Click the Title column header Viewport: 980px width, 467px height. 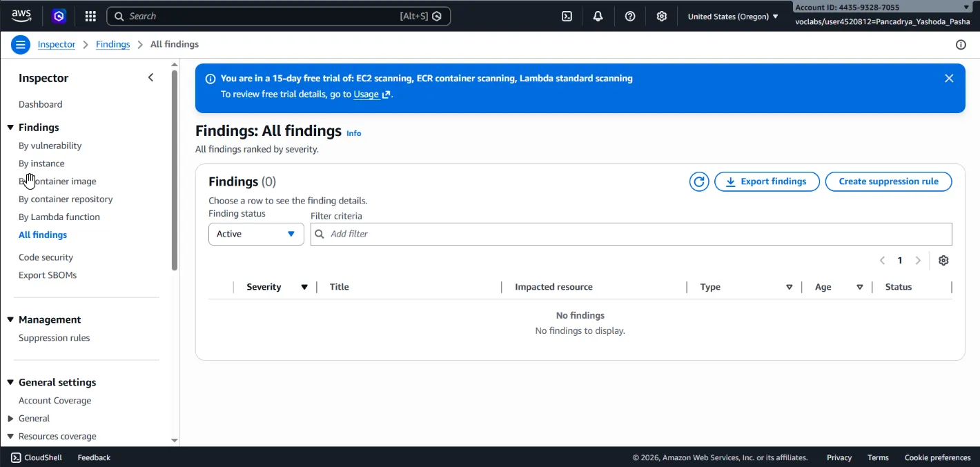[339, 287]
